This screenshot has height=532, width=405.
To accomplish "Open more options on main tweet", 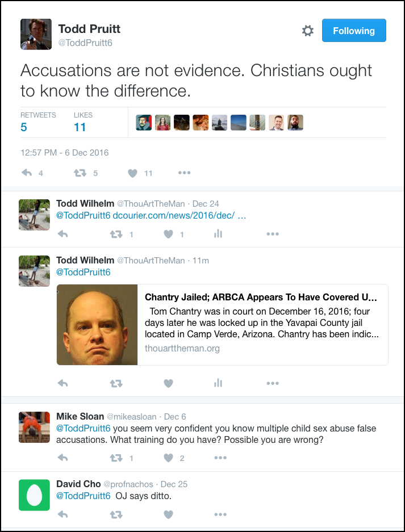I will coord(185,173).
